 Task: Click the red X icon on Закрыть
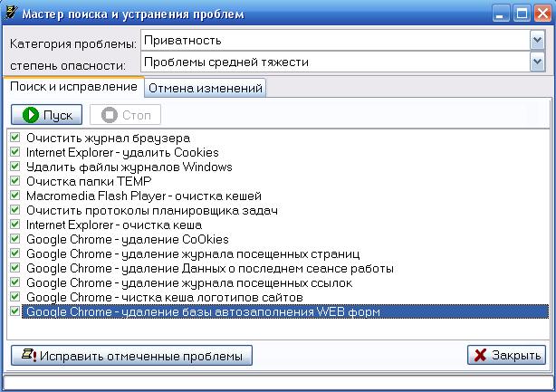480,355
